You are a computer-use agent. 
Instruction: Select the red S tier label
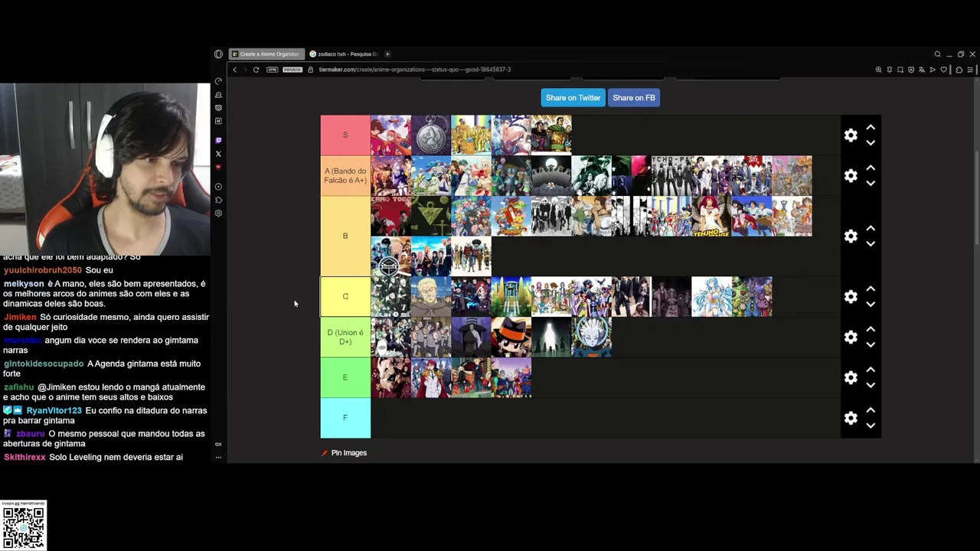(345, 135)
